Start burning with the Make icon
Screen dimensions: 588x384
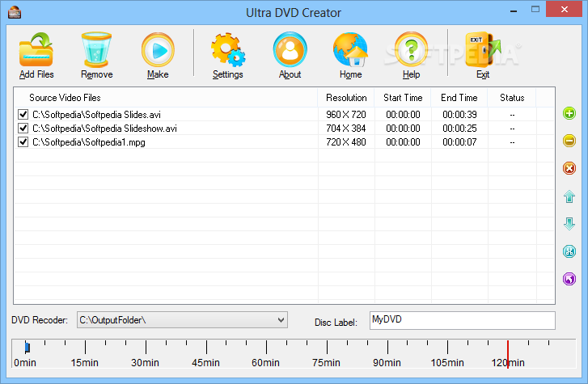158,50
